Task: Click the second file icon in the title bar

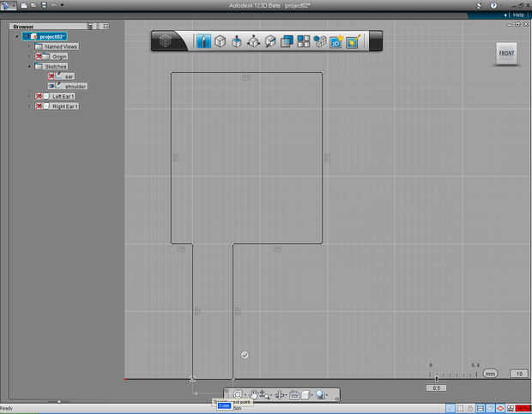Action: click(x=33, y=5)
